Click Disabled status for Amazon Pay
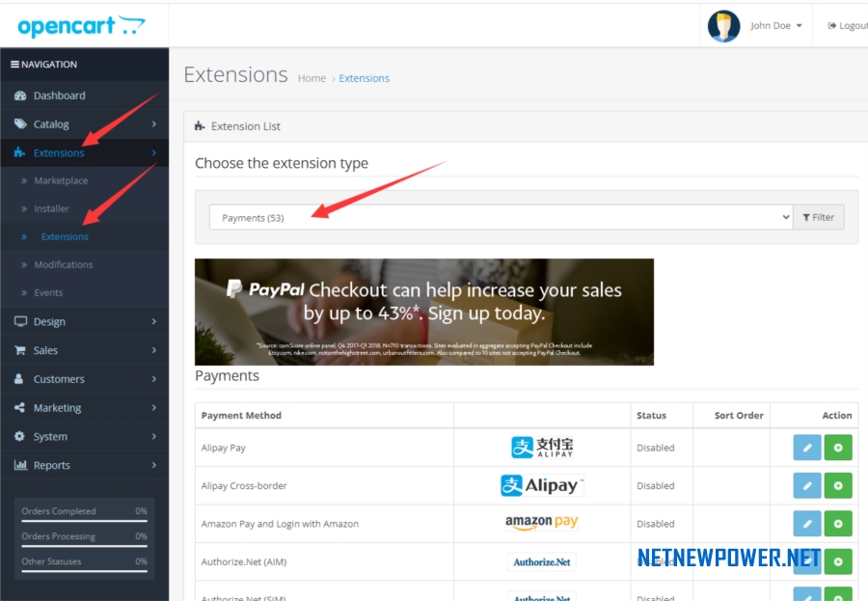 click(x=656, y=524)
